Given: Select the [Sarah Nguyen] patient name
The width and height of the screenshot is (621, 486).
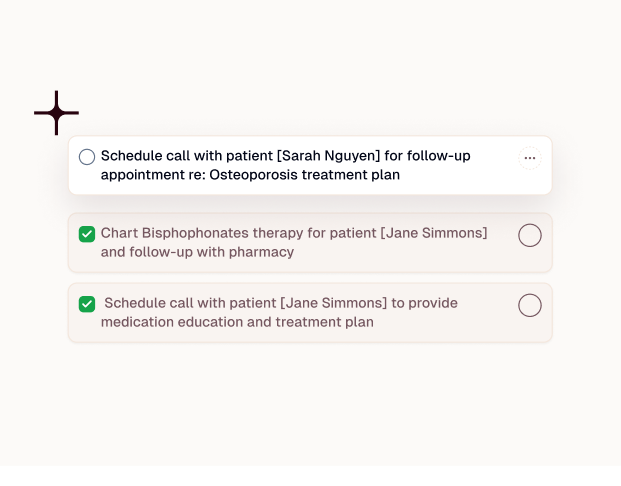Looking at the screenshot, I should [x=330, y=156].
